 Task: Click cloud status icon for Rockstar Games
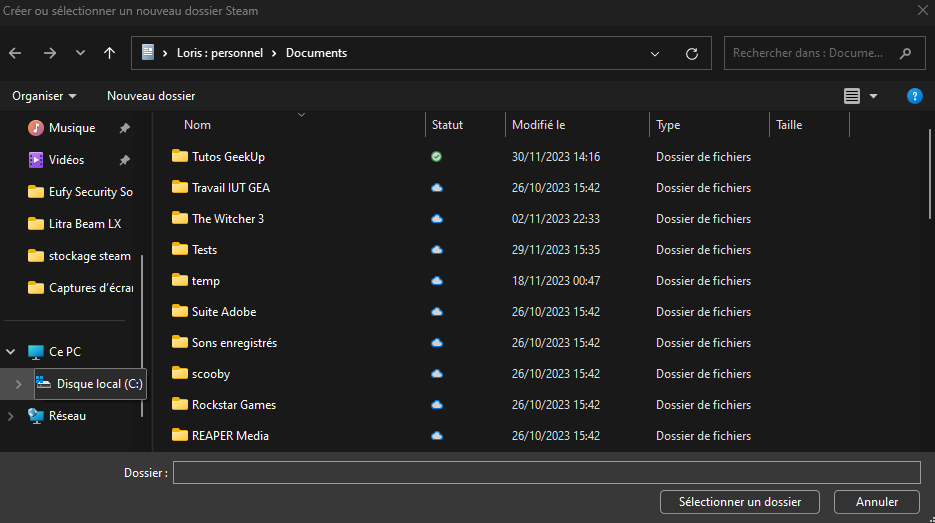437,405
